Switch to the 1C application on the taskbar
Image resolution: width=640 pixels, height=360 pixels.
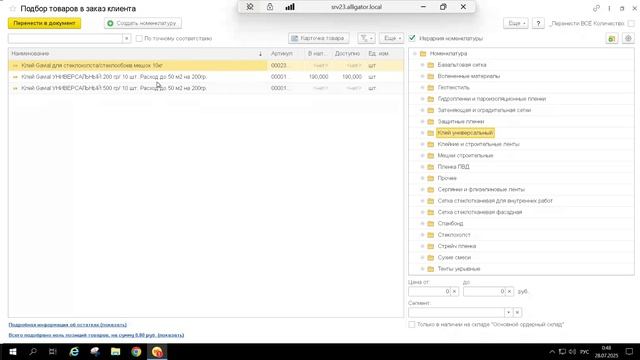157,351
